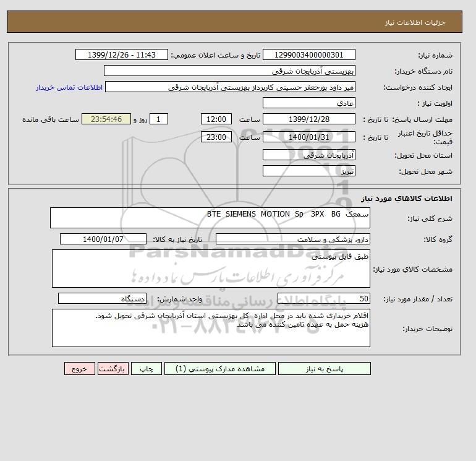Click the item specifications box طبق فایل پیوستی
Screen dimensions: 476x461
point(211,269)
